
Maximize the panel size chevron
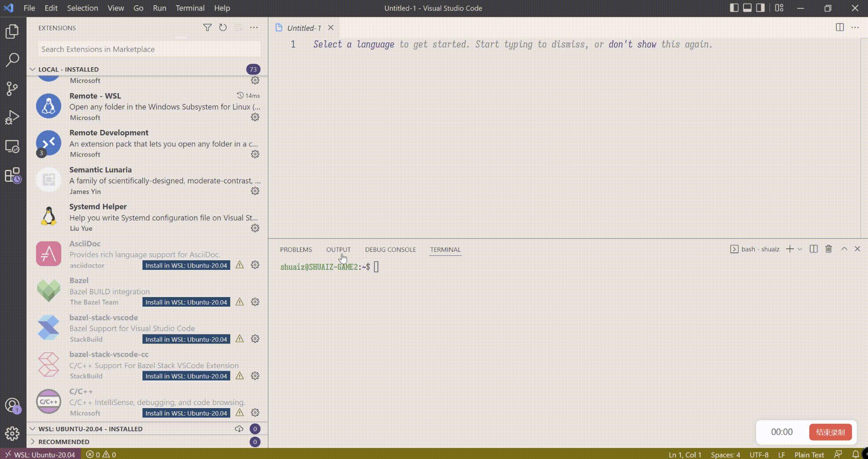point(844,249)
